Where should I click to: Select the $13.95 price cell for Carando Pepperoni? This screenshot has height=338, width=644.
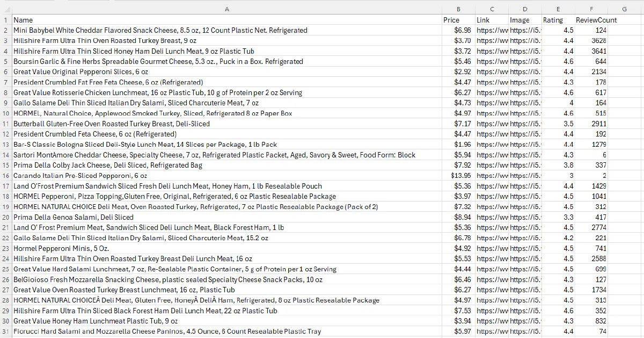coord(458,175)
